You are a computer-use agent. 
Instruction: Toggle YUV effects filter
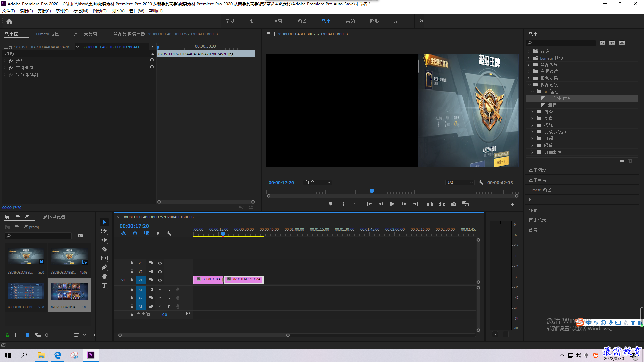[x=622, y=43]
